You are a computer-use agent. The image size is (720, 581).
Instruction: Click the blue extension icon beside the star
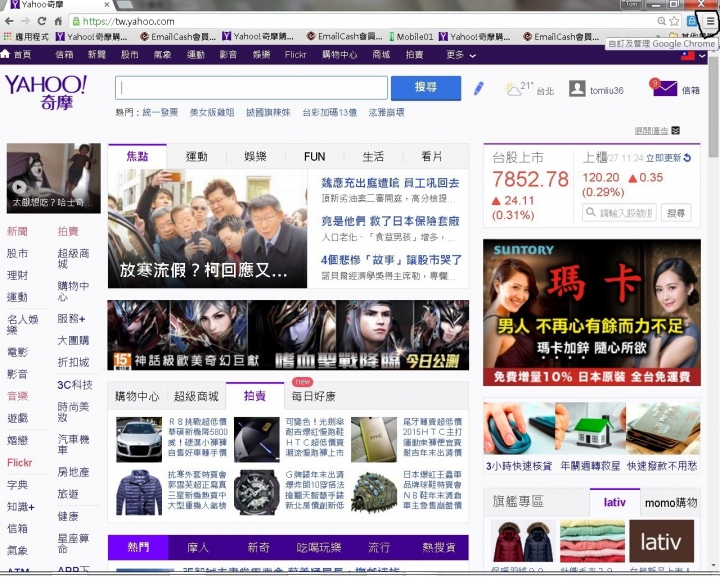692,21
